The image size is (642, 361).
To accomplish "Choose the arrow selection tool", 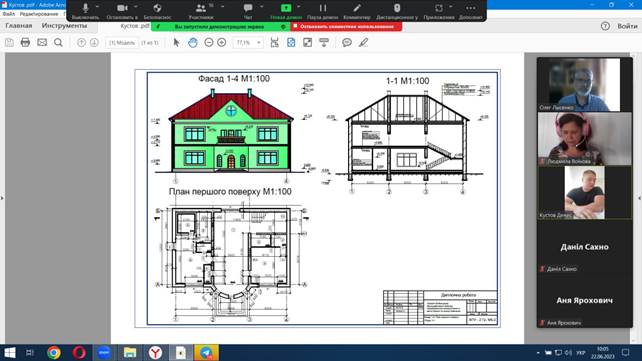I will click(x=176, y=42).
